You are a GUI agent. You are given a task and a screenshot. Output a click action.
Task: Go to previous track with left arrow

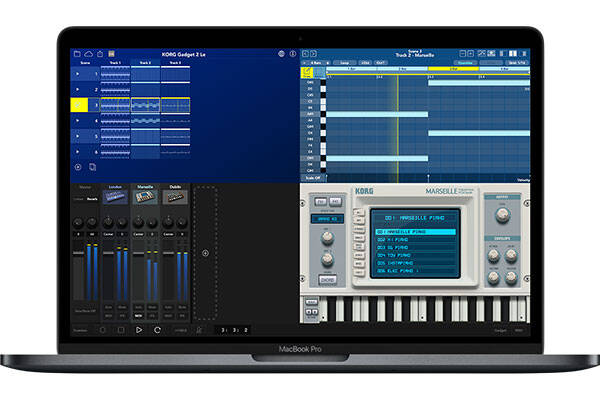coord(305,54)
